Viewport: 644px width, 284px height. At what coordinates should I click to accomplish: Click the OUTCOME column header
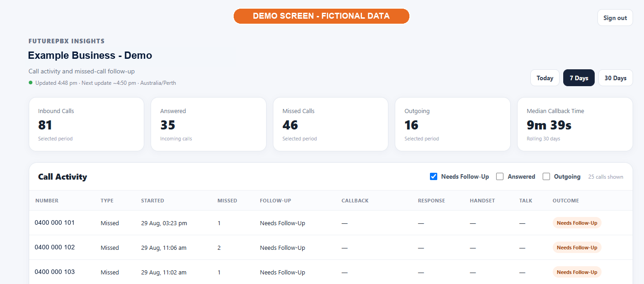[565, 201]
